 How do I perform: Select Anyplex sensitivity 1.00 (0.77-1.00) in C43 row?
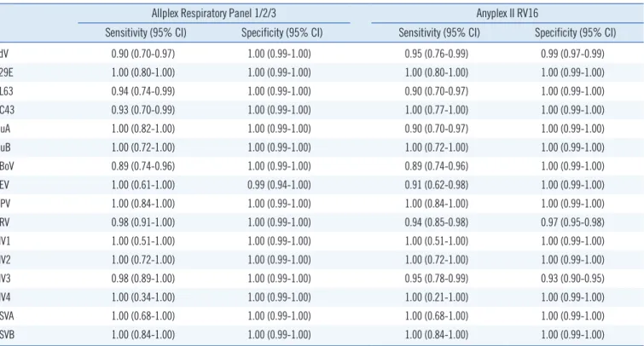coord(436,110)
